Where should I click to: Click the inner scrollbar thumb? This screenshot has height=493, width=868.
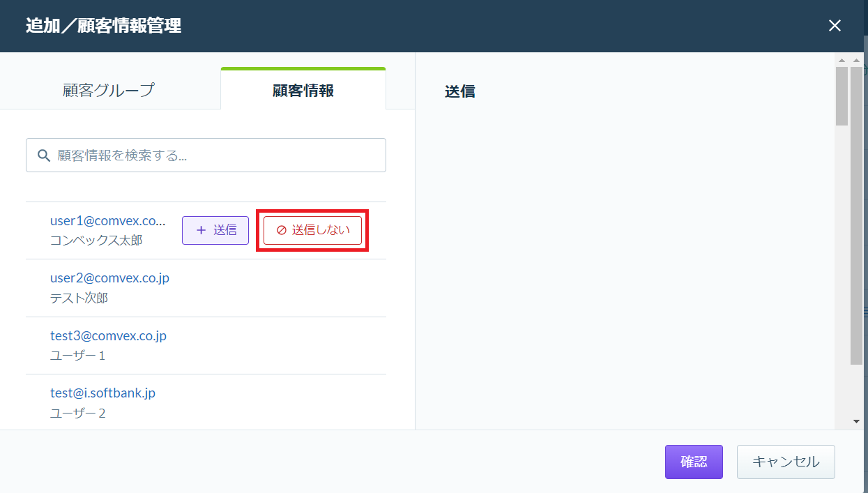pos(842,96)
